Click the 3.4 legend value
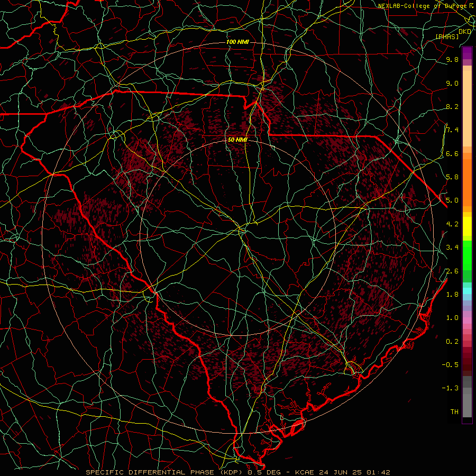 pos(452,247)
